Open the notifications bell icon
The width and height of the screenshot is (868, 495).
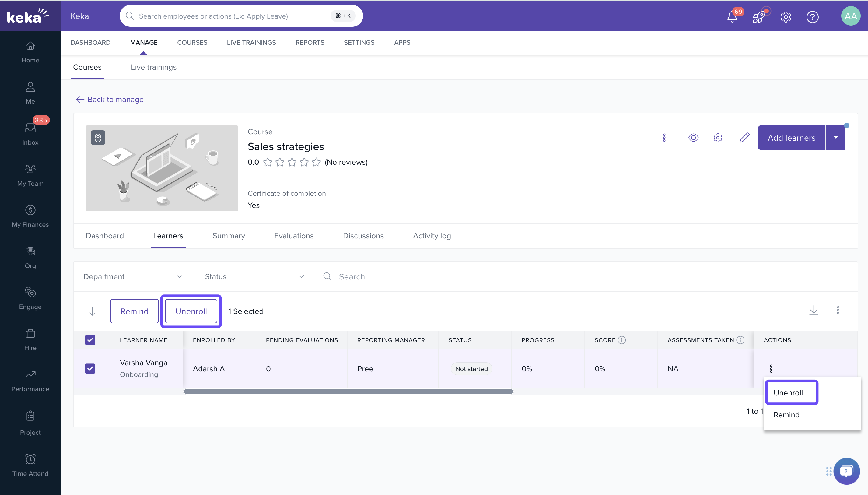click(732, 17)
